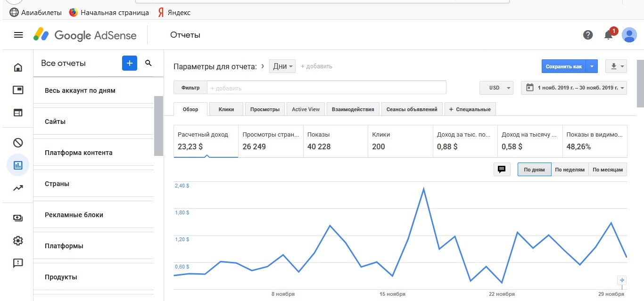
Task: Click the page vertical scrollbar
Action: 640,83
